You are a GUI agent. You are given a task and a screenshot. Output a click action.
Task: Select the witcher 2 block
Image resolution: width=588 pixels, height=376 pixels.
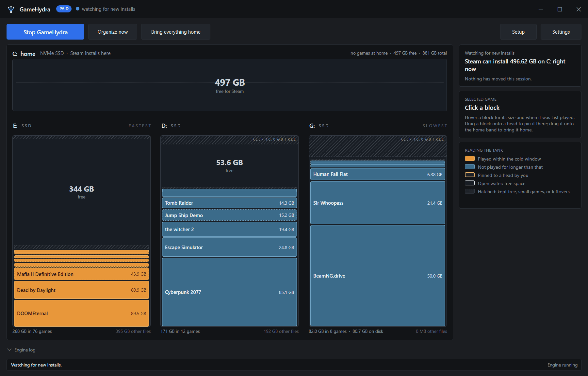point(229,230)
